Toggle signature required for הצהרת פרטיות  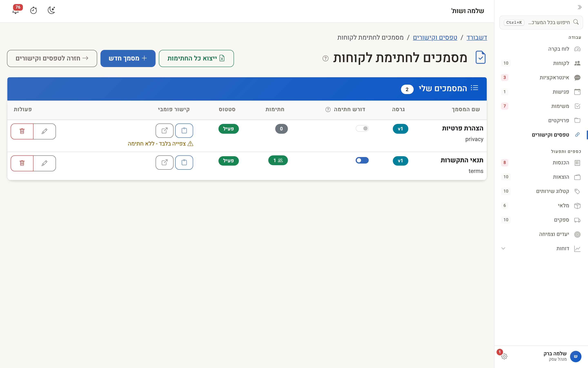(x=362, y=129)
